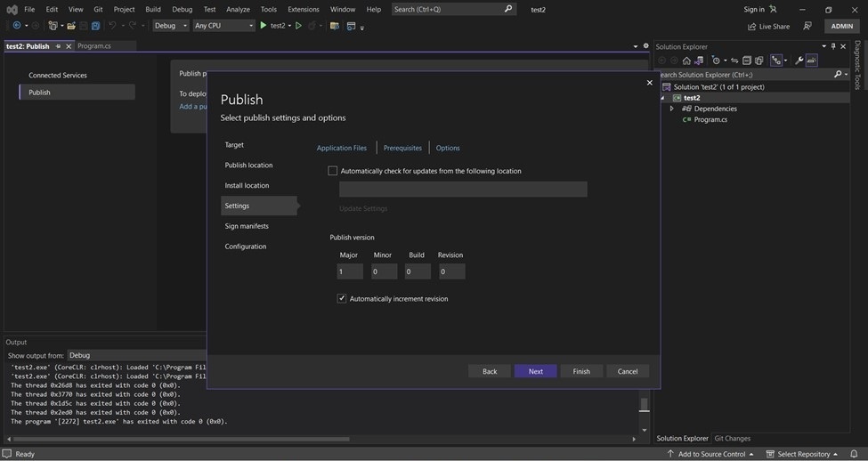Click the Navigate Backward arrow in the main toolbar
Image resolution: width=868 pixels, height=461 pixels.
coord(17,26)
